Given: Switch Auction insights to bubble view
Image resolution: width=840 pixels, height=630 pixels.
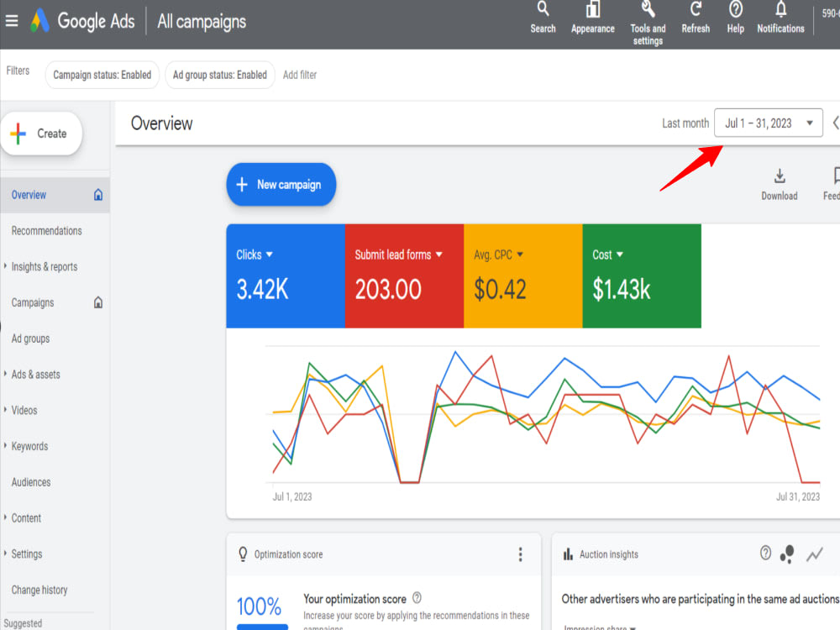Looking at the screenshot, I should 787,554.
